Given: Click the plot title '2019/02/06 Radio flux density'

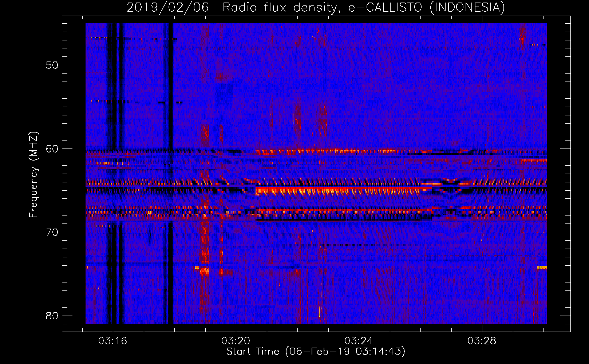Looking at the screenshot, I should point(316,7).
